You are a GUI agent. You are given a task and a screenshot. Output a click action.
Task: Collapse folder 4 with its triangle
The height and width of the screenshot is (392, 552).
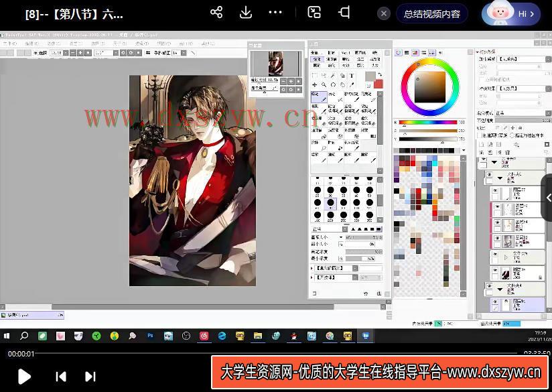tap(500, 289)
